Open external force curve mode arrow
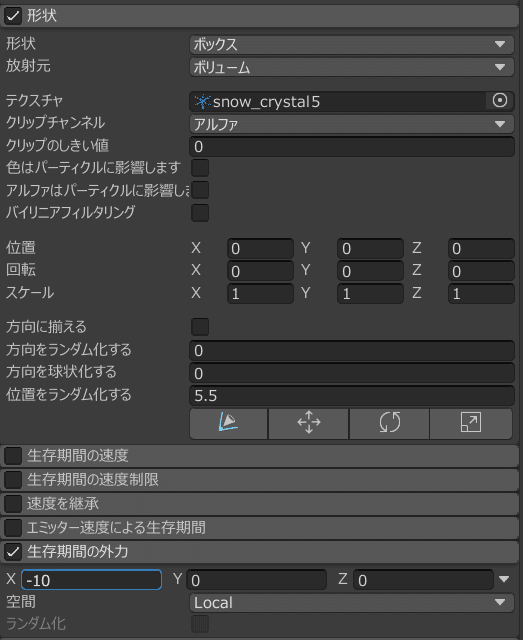523x640 pixels. (504, 579)
